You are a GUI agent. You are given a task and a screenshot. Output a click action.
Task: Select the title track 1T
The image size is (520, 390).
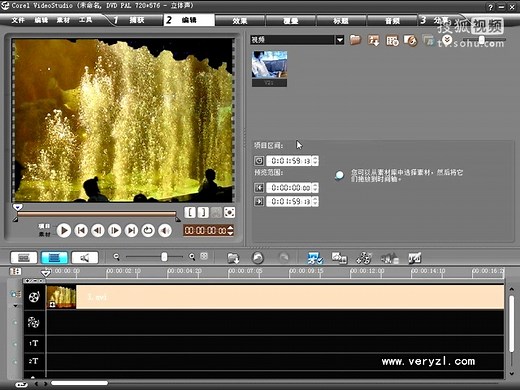(x=34, y=343)
